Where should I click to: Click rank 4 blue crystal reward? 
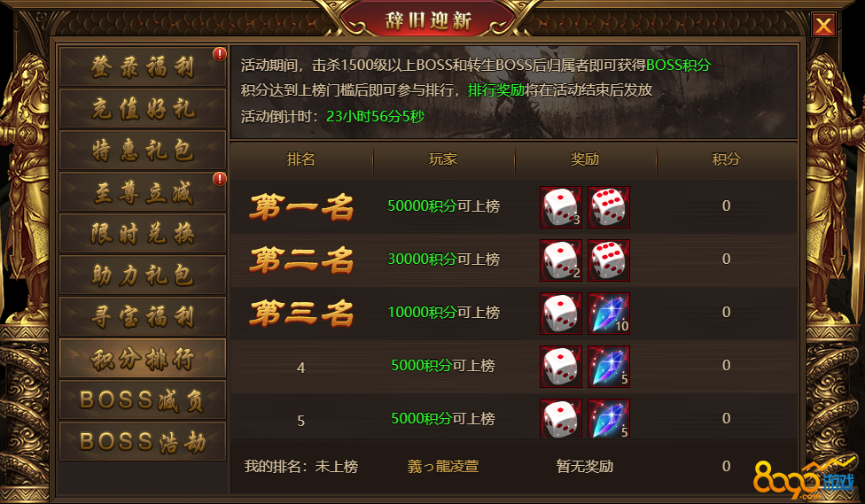point(609,366)
